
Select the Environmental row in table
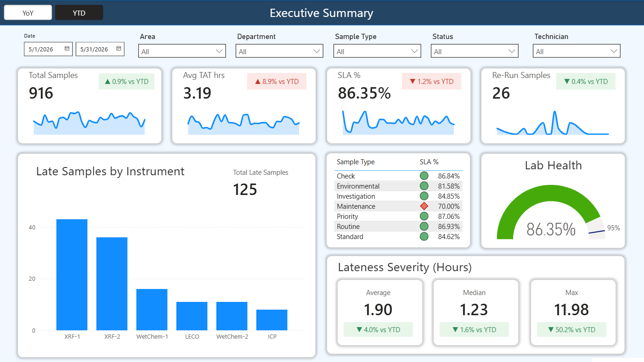pos(398,186)
